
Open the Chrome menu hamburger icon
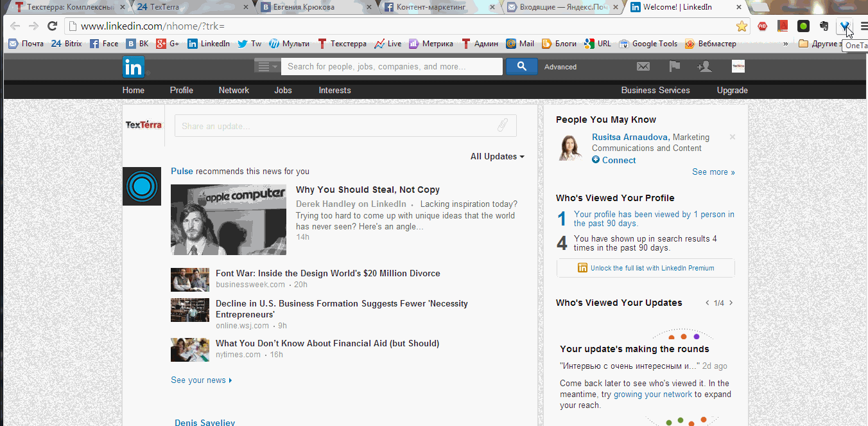click(x=864, y=26)
